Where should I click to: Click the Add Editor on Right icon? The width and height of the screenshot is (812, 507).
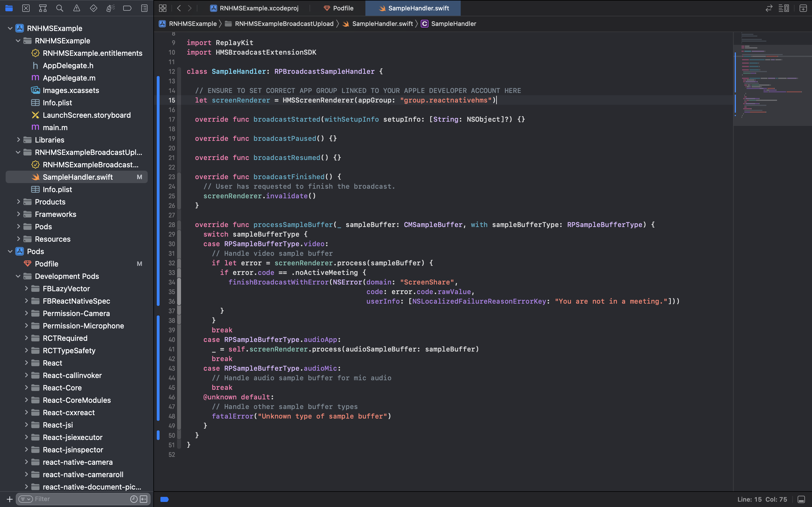click(x=803, y=8)
